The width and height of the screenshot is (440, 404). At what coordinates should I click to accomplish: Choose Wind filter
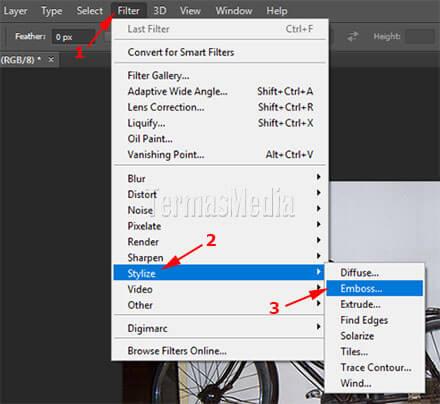(374, 383)
